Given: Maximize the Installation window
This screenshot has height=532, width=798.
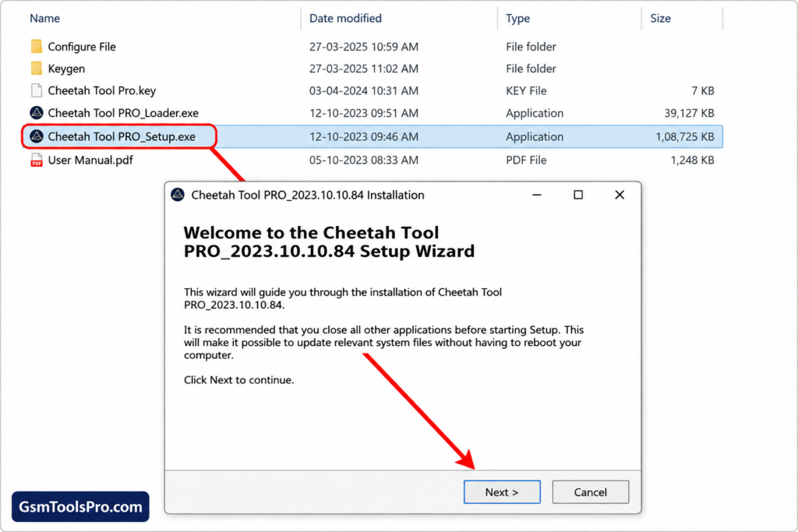Looking at the screenshot, I should (578, 195).
